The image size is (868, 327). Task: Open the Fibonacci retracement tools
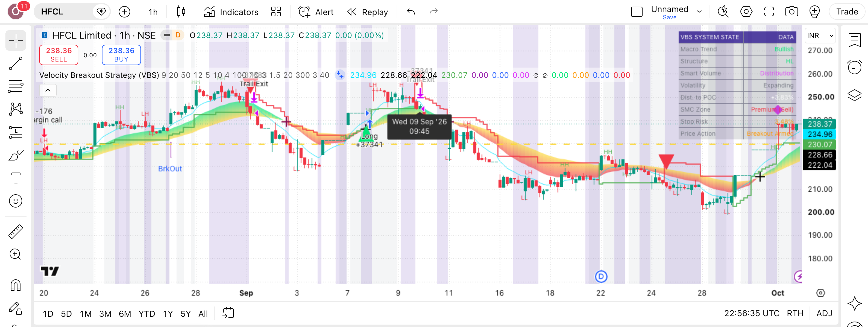pos(15,86)
